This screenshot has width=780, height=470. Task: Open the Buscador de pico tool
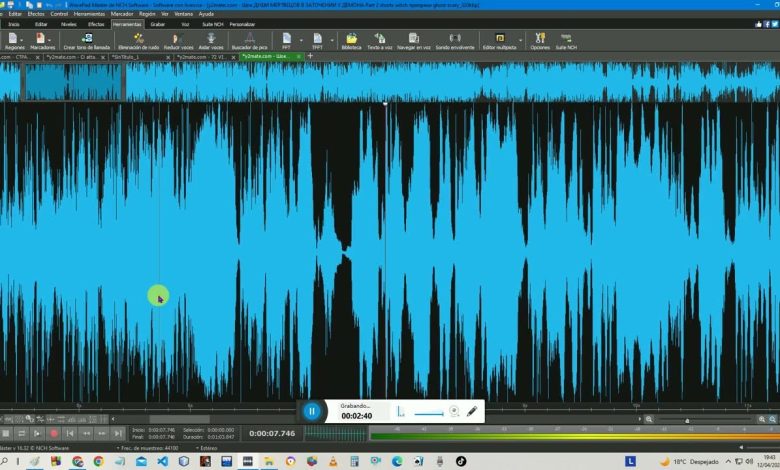pos(249,39)
